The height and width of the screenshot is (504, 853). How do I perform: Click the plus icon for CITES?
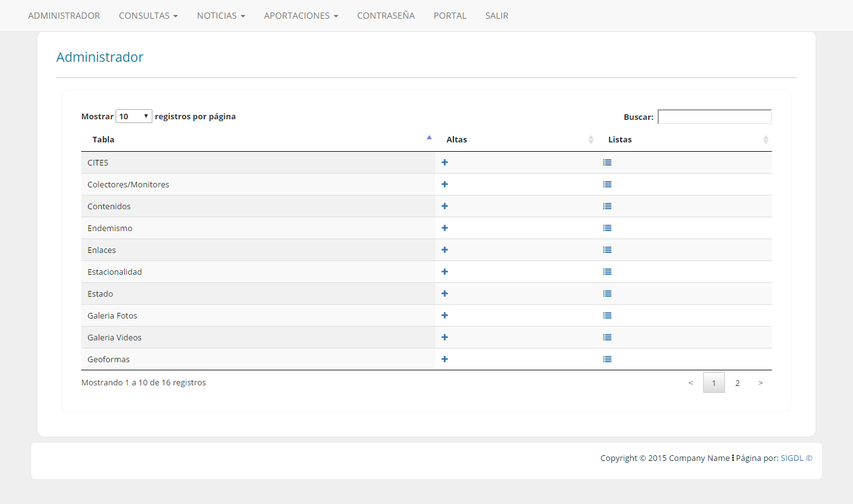[x=445, y=162]
